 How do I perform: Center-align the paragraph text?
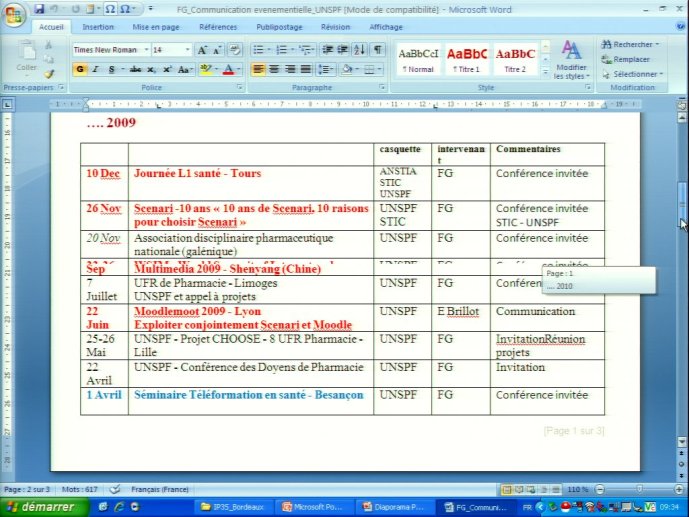(x=274, y=69)
